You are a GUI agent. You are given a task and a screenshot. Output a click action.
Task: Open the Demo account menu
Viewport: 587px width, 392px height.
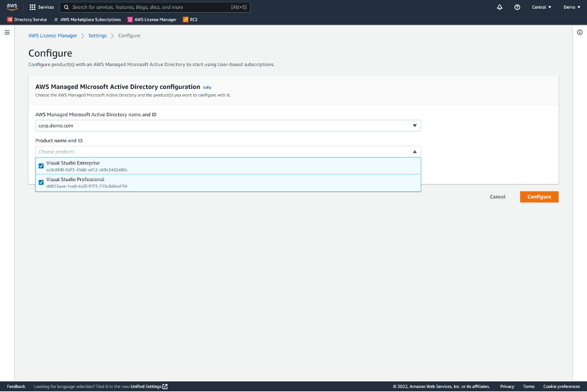click(x=571, y=7)
